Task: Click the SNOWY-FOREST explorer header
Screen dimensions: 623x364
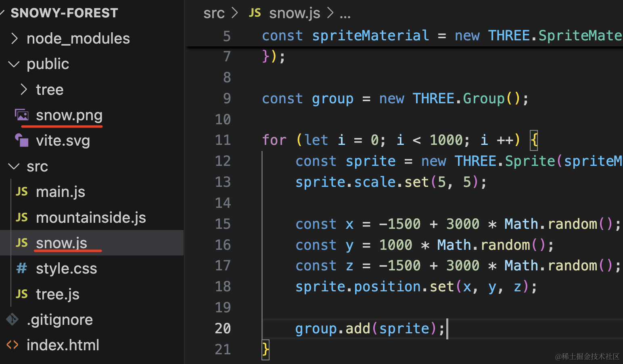Action: pos(64,13)
